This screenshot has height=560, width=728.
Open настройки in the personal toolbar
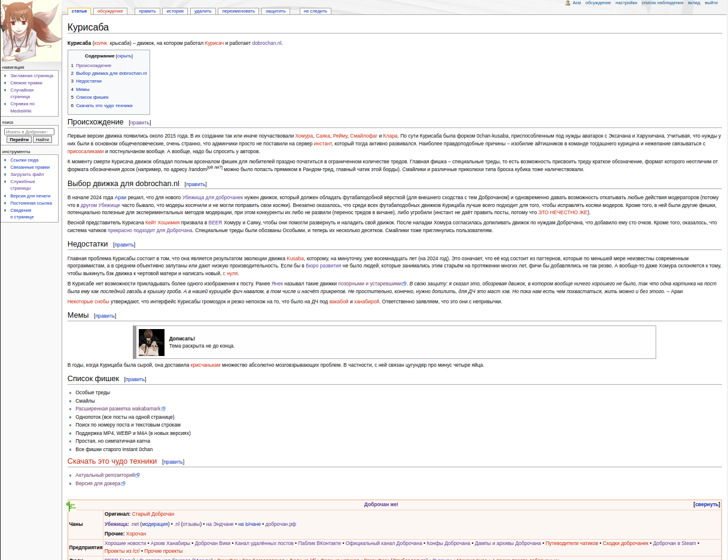626,3
